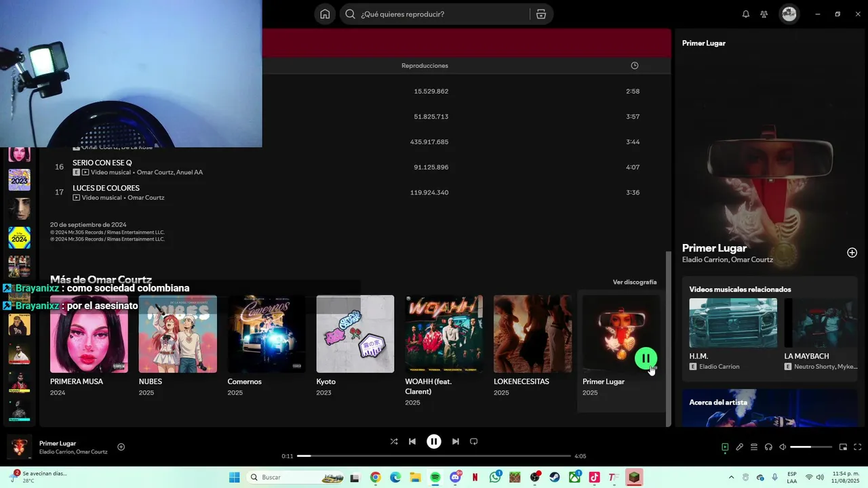Open Microsoft Edge from taskbar
Screen dimensions: 868x488
pyautogui.click(x=395, y=477)
